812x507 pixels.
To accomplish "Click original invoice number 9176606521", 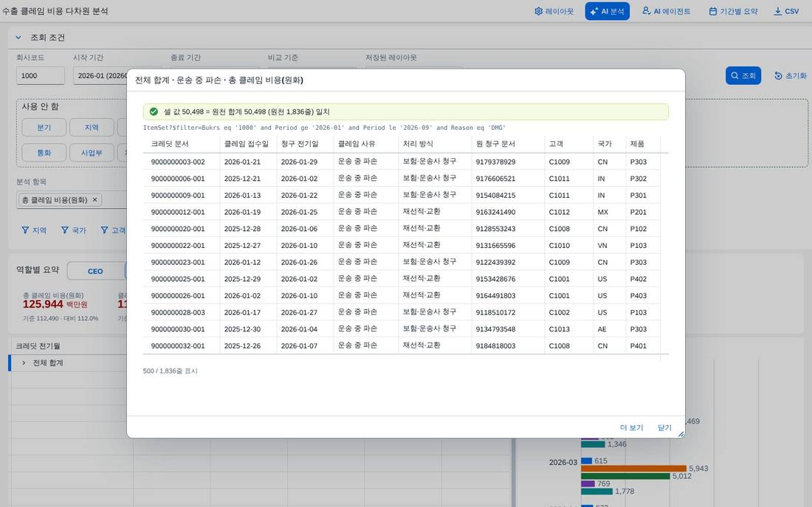I will tap(495, 179).
